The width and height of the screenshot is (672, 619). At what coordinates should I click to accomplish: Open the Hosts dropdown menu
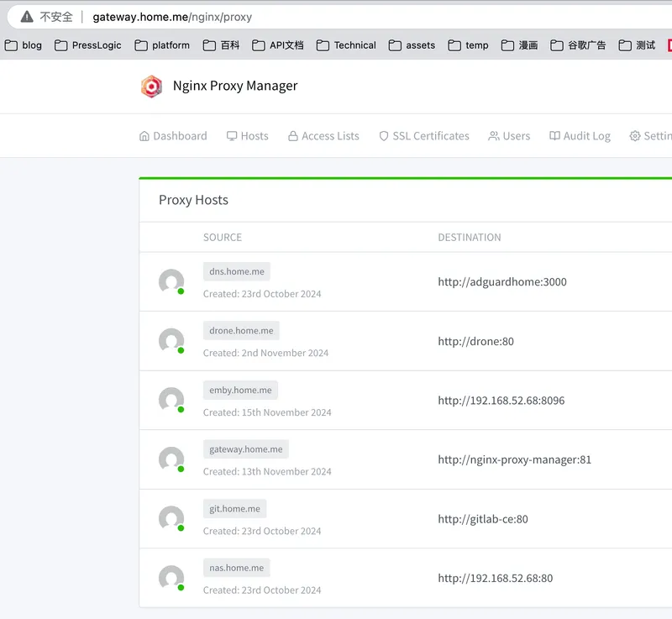247,136
